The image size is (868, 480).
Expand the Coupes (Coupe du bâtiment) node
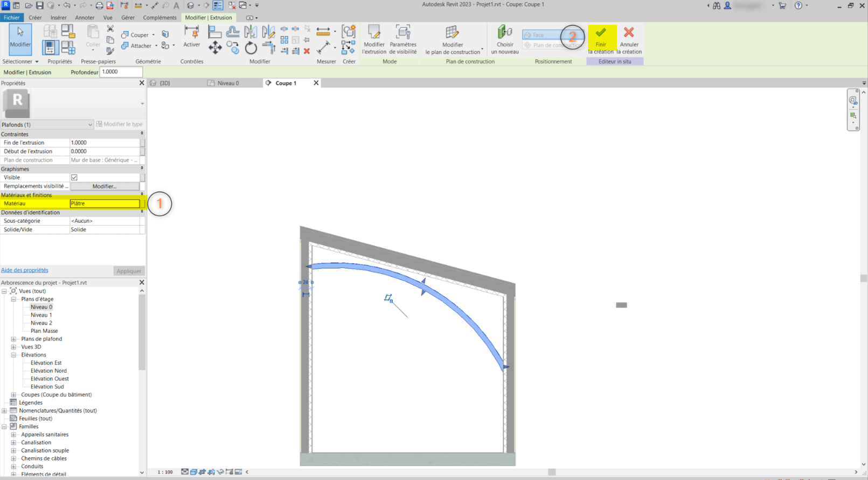(13, 395)
